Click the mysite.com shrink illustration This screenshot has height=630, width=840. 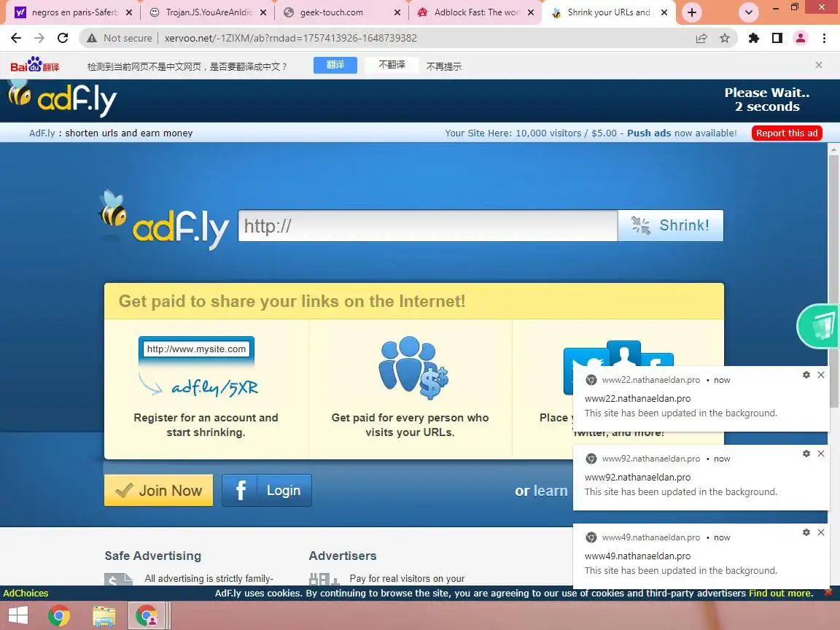198,367
